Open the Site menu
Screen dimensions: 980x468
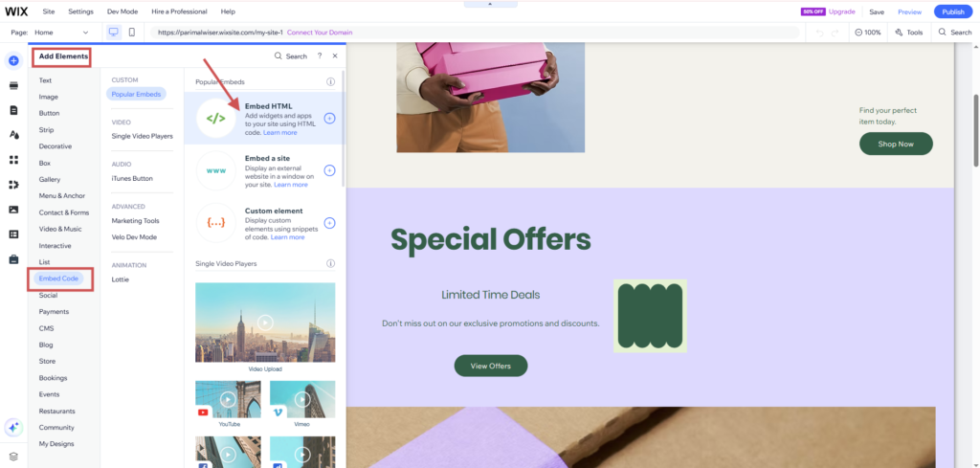point(49,11)
